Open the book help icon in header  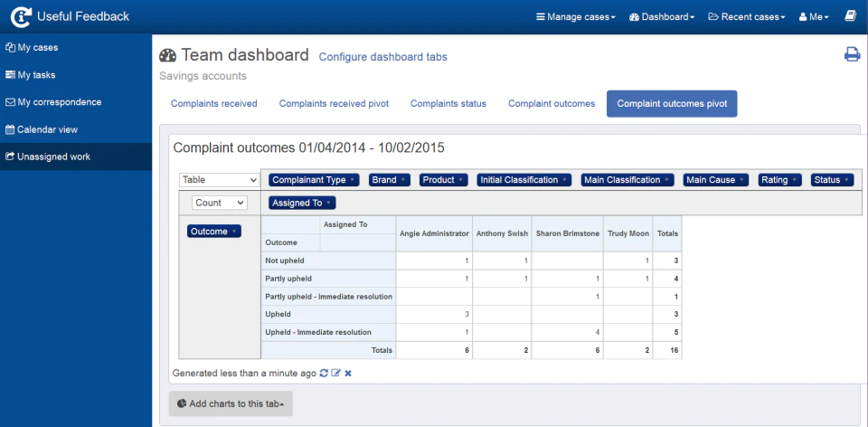pos(850,16)
